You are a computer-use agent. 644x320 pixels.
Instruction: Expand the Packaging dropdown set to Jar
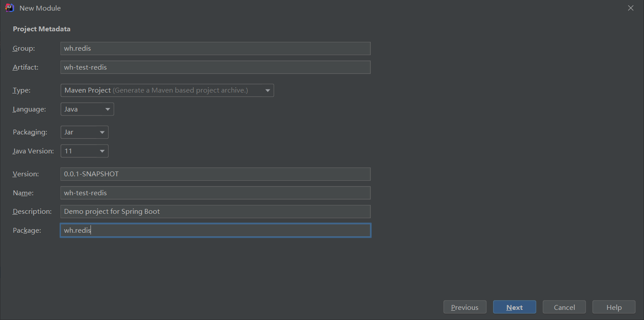84,132
